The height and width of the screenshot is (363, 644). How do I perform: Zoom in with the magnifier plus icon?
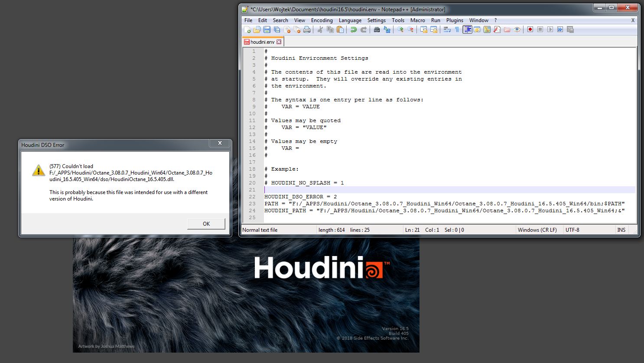coord(400,29)
